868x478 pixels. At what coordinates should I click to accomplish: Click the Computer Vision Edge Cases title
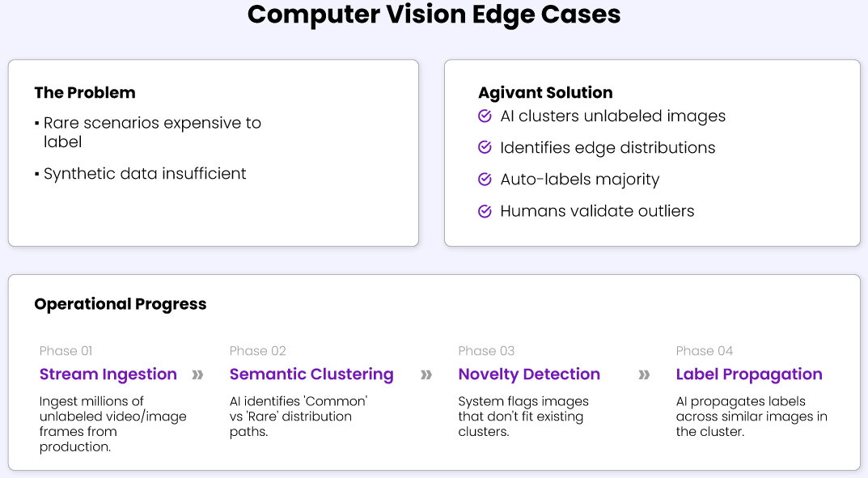click(434, 15)
